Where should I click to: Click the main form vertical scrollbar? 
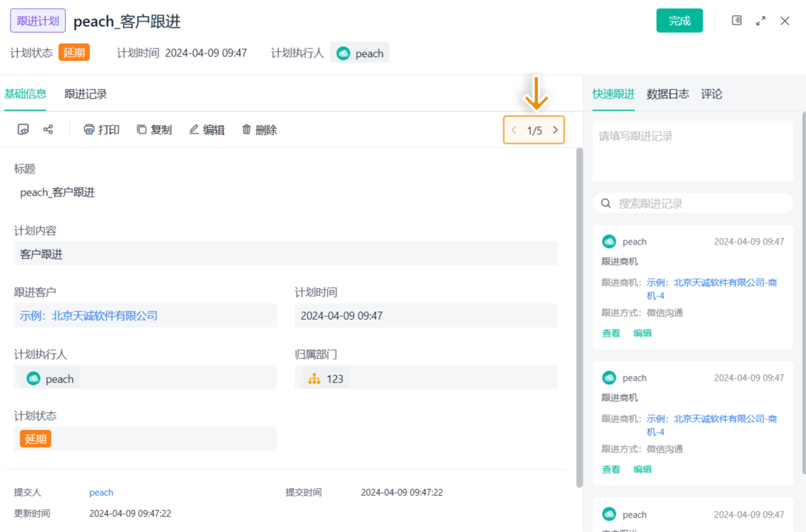[x=580, y=317]
